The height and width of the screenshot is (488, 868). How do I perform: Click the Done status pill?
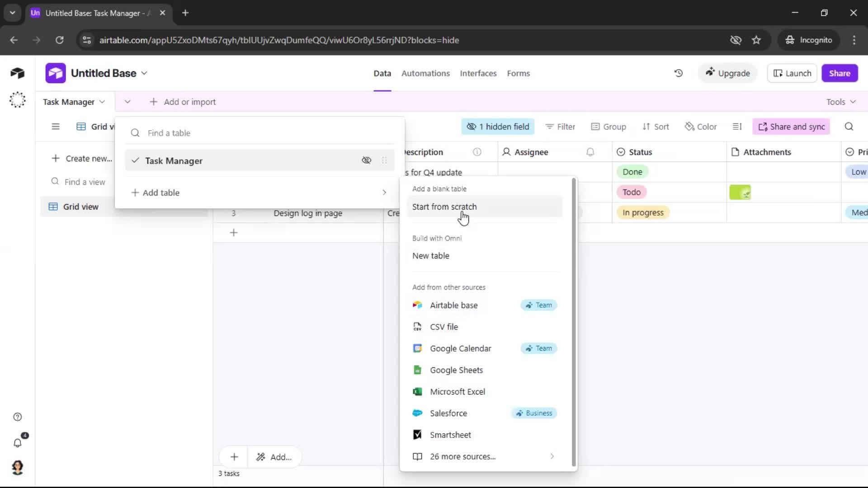coord(632,172)
